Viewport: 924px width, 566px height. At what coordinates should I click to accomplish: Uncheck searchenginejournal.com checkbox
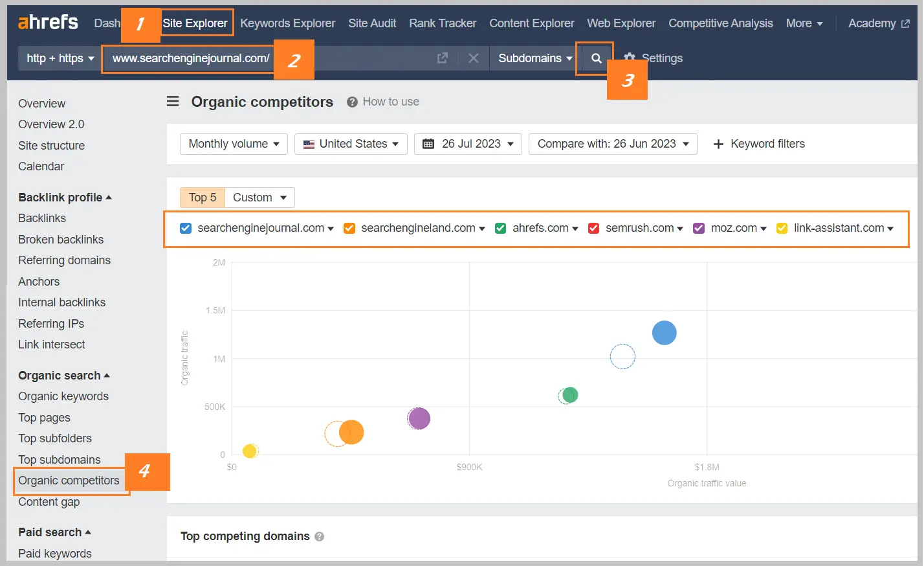(x=186, y=228)
